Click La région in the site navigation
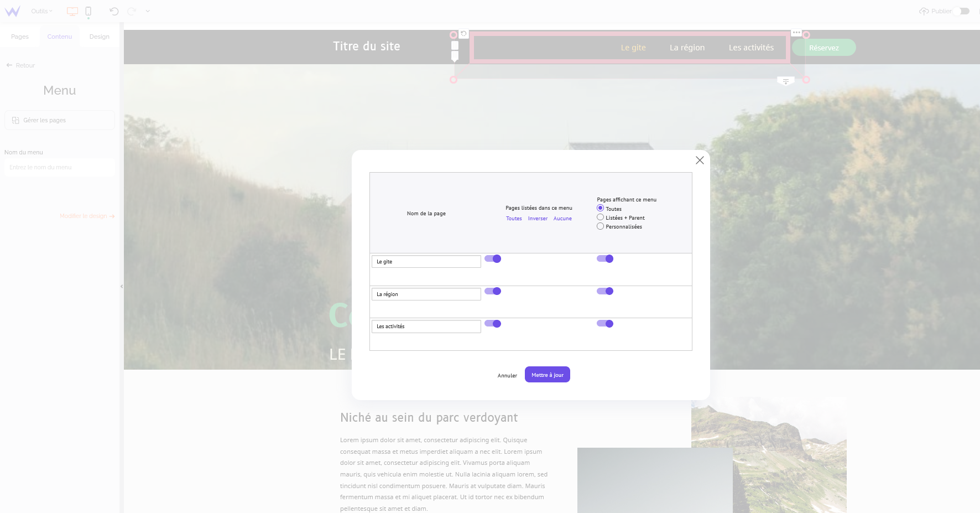This screenshot has height=513, width=980. pyautogui.click(x=687, y=48)
